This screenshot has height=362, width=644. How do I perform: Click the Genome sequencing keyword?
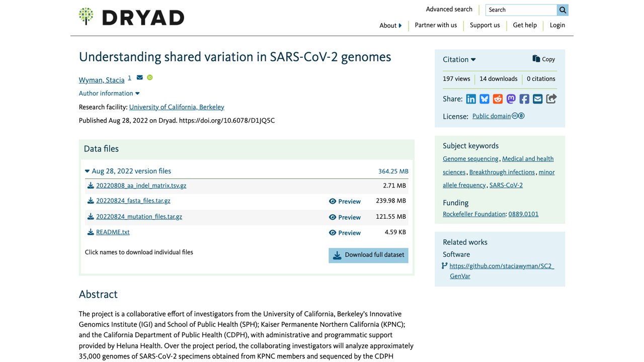pos(470,159)
